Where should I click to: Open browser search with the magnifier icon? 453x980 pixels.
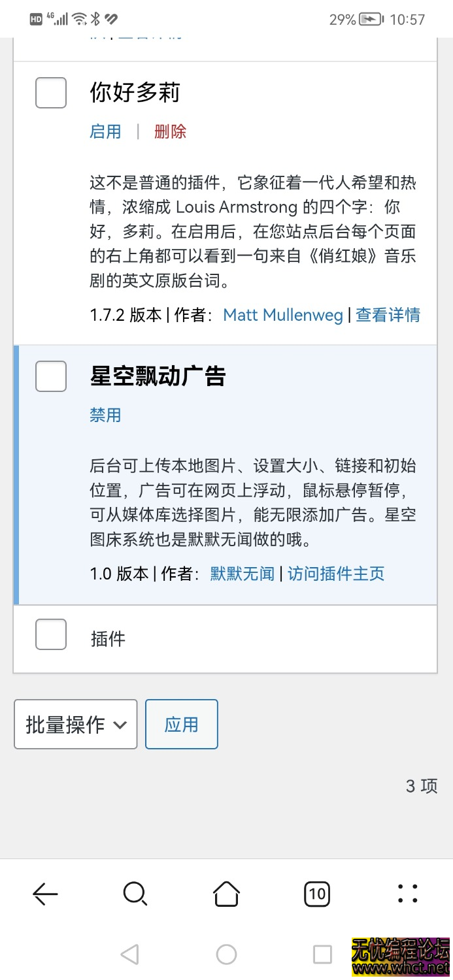point(135,894)
